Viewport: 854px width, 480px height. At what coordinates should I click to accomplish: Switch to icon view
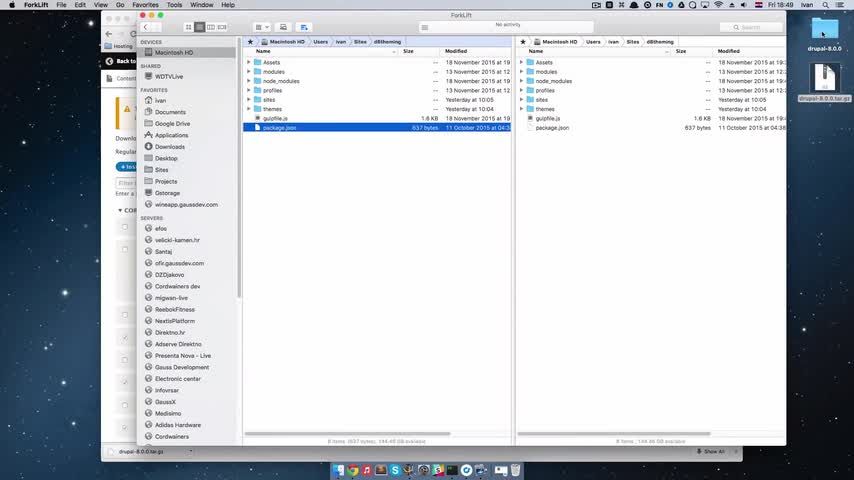[188, 27]
